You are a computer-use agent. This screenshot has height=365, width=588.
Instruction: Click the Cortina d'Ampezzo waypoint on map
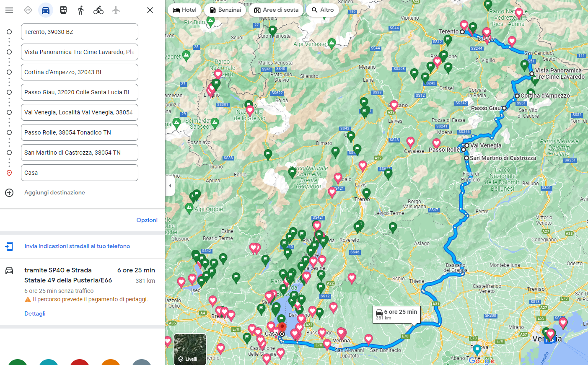(517, 96)
